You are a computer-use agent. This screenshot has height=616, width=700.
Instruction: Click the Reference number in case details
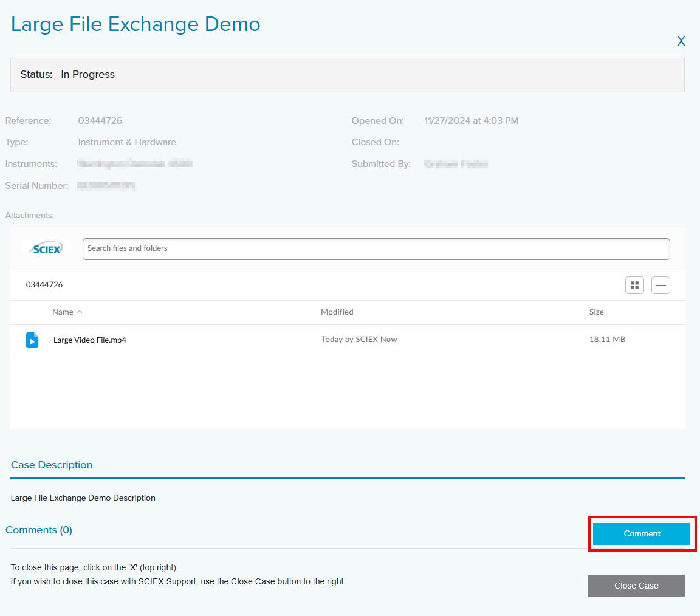pyautogui.click(x=100, y=121)
